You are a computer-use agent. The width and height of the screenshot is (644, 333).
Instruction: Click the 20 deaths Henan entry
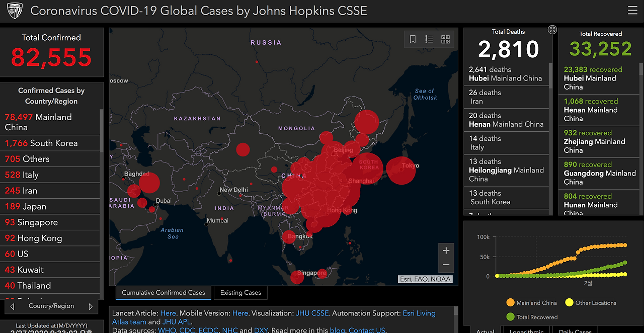tap(506, 120)
